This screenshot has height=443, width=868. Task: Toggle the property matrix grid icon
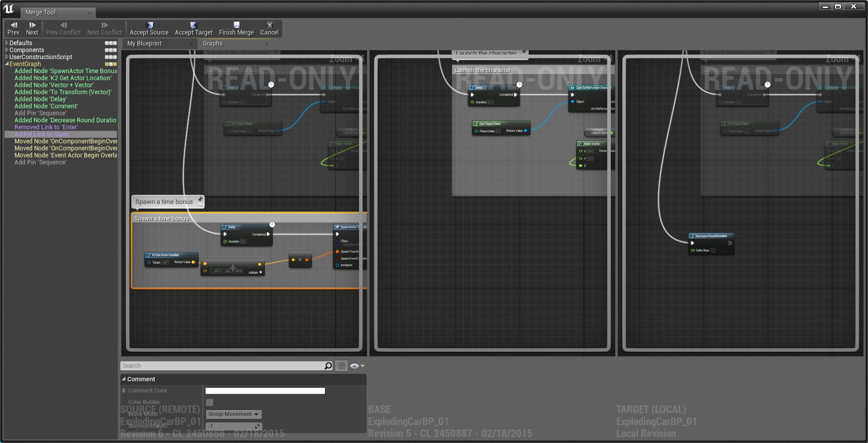(x=341, y=366)
